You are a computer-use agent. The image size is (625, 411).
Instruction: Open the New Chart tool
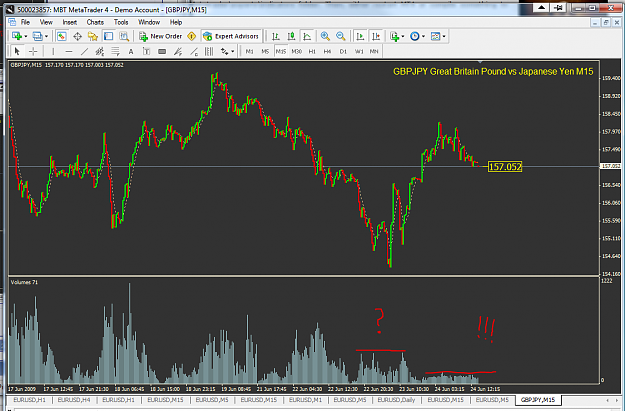click(x=17, y=36)
